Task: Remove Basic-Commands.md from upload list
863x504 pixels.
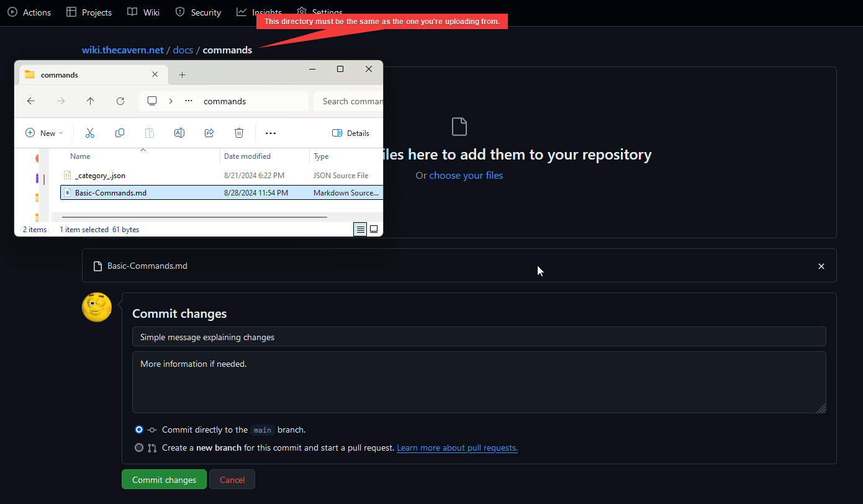Action: [x=821, y=266]
